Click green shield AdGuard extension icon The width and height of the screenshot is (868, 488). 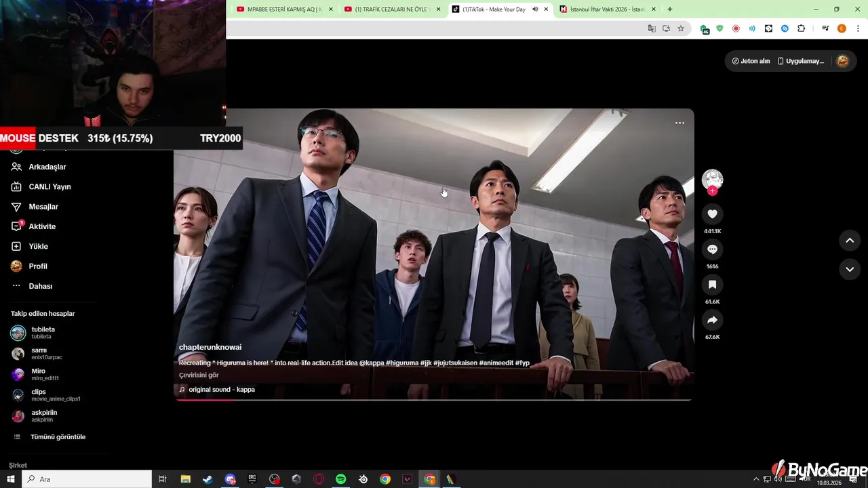[x=719, y=28]
